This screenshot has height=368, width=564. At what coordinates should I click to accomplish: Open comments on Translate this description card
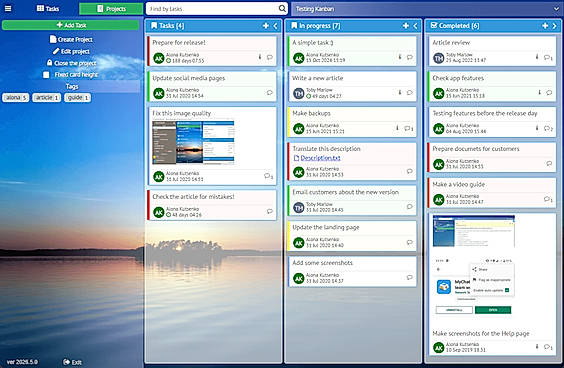click(410, 171)
